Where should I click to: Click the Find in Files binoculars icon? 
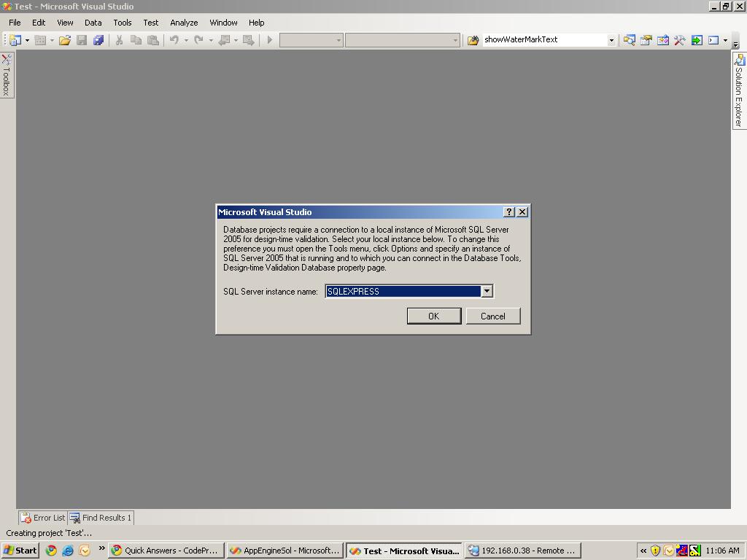coord(473,41)
